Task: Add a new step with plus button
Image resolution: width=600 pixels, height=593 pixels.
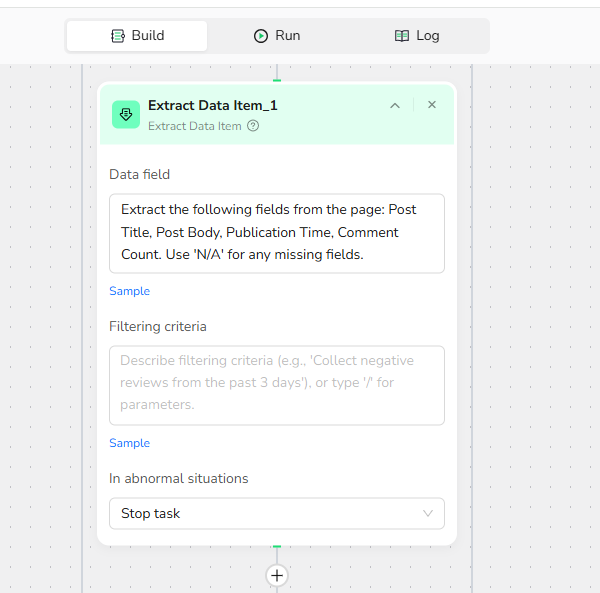Action: click(x=277, y=575)
